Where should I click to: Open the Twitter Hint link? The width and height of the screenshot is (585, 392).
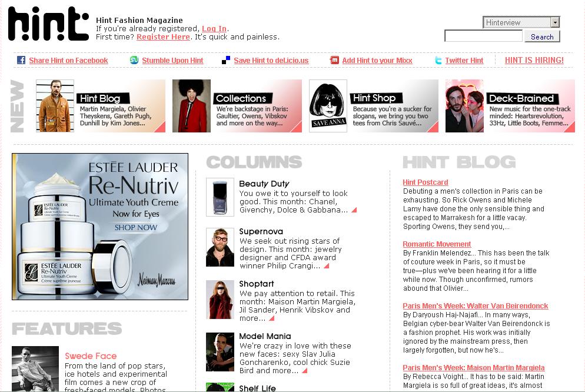[464, 61]
